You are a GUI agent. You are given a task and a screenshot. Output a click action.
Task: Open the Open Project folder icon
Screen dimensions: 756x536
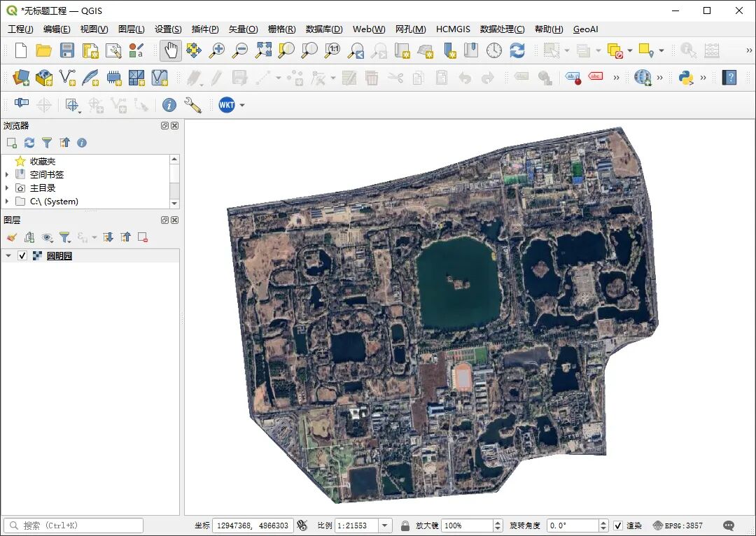[44, 50]
